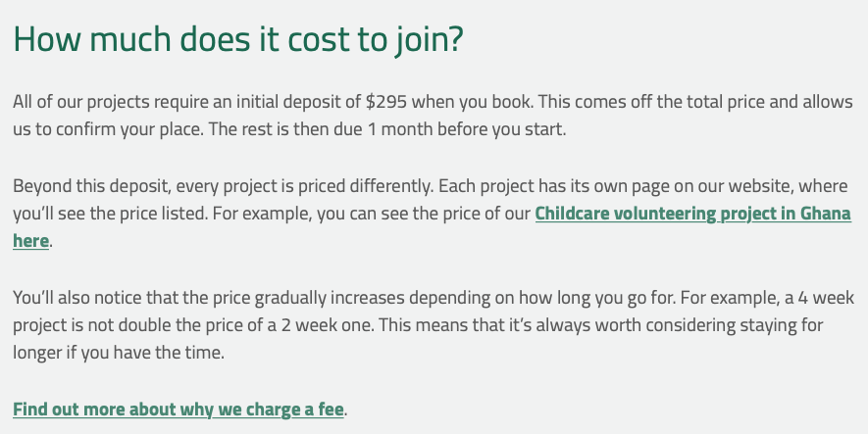Click the underlined word "here" link
Viewport: 868px width, 434px height.
pos(30,240)
